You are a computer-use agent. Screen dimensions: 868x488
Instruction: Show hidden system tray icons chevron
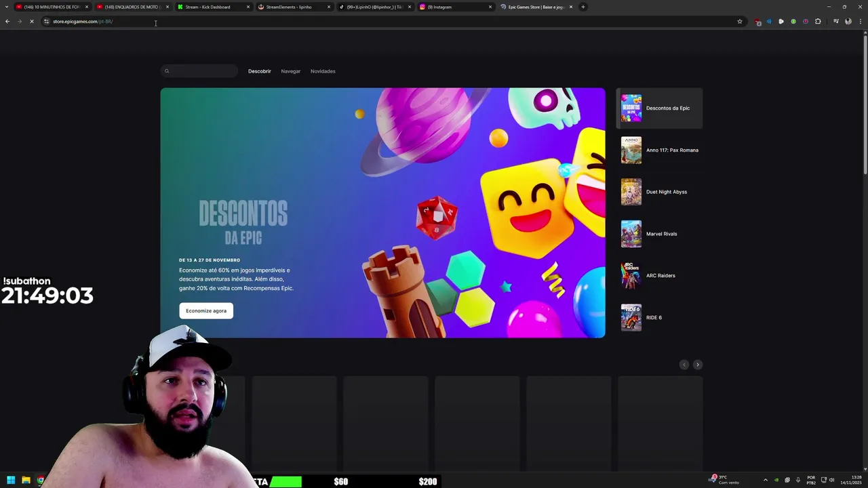click(x=766, y=480)
